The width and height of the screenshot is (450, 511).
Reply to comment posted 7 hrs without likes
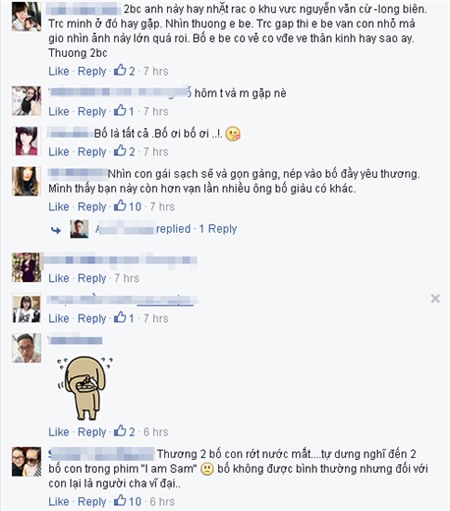(92, 278)
